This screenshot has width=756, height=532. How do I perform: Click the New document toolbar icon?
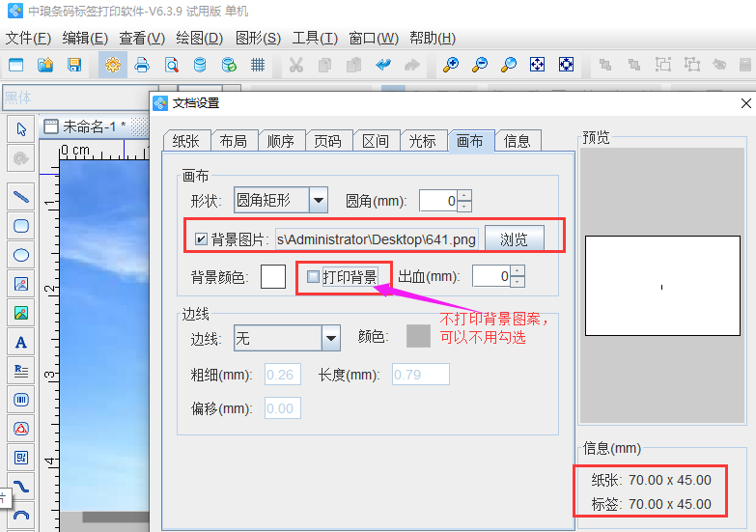click(15, 64)
